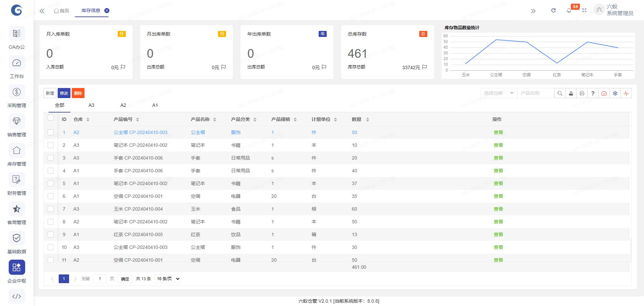Open the 选择仓库 warehouse dropdown
The width and height of the screenshot is (644, 306).
498,93
